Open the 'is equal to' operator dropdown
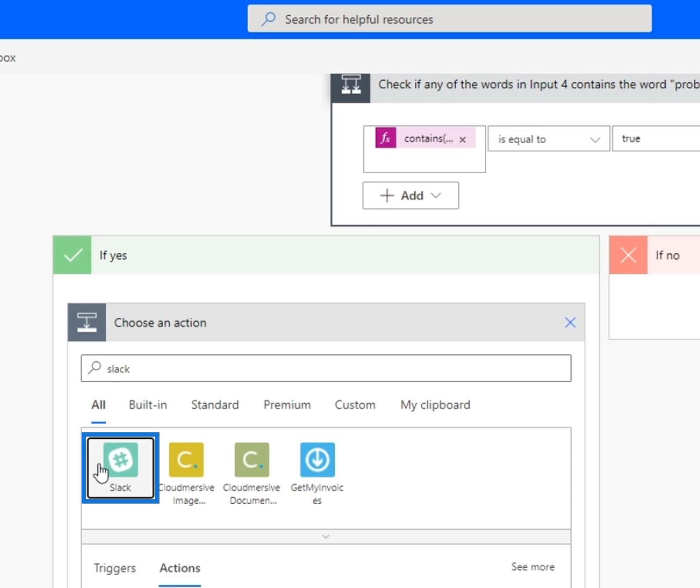 tap(549, 139)
